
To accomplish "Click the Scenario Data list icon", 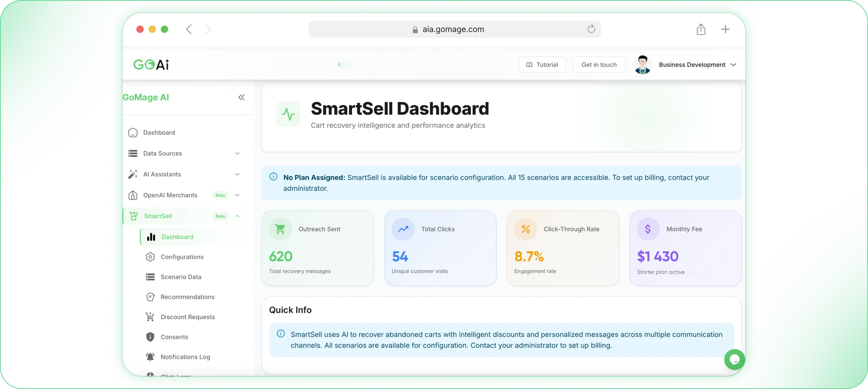I will pos(150,277).
